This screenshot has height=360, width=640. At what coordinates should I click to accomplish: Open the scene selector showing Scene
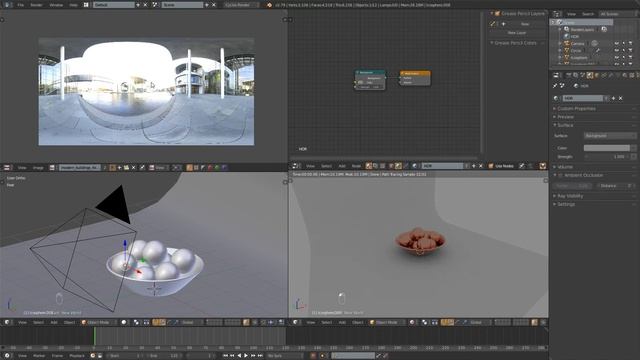pyautogui.click(x=182, y=5)
